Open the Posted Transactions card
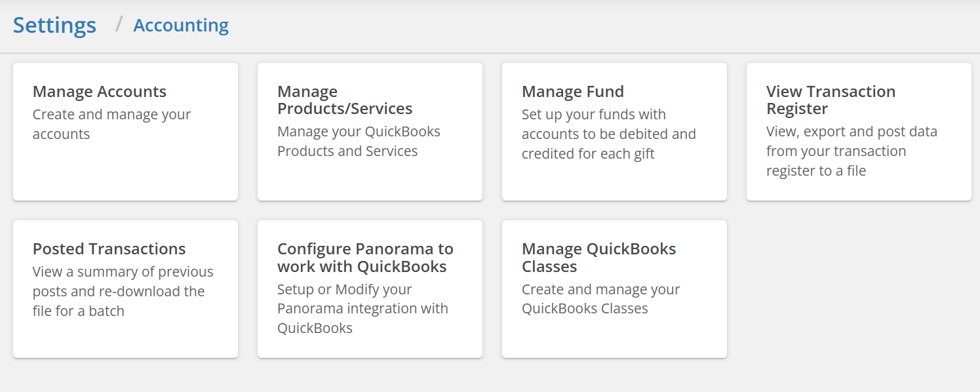 click(x=125, y=289)
